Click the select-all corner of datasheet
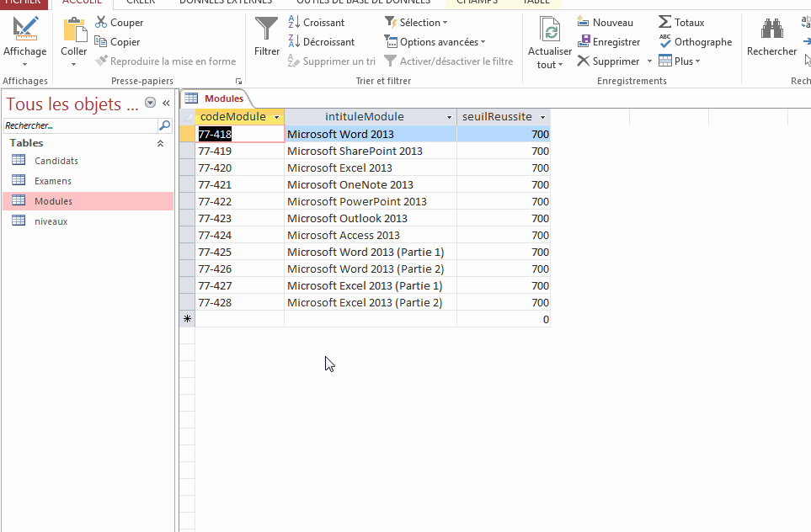 (x=187, y=117)
